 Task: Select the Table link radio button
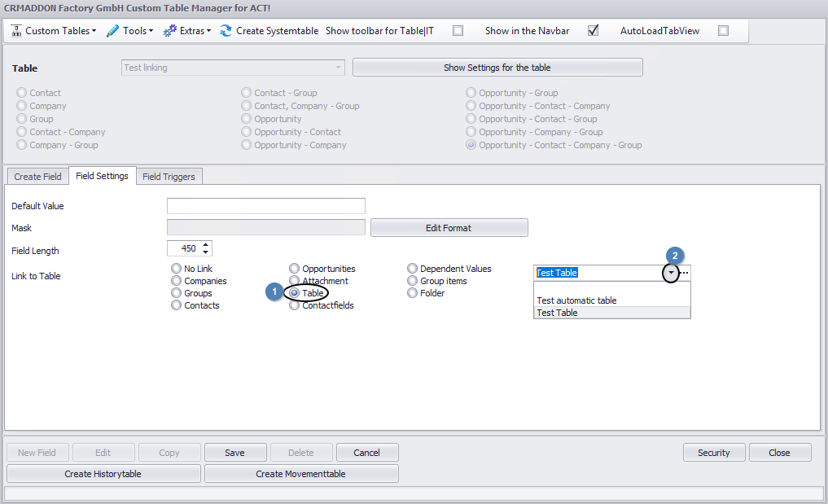pyautogui.click(x=293, y=292)
